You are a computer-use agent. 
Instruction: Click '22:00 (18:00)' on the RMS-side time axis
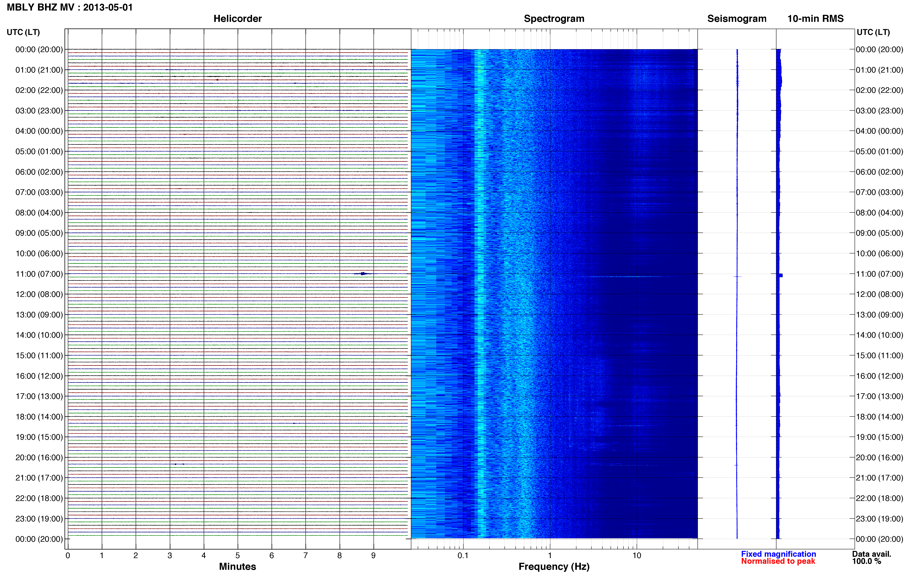click(x=879, y=498)
